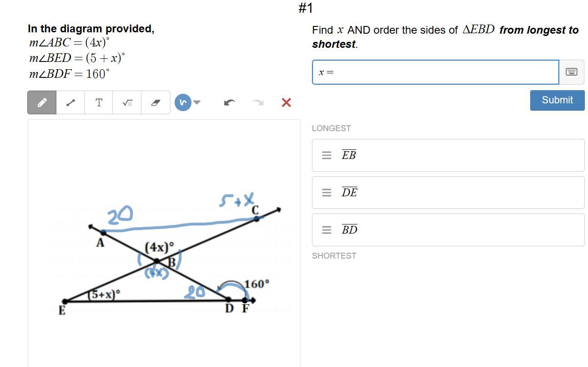Clear the sketch with red X
Viewport: 588px width, 367px height.
pyautogui.click(x=286, y=102)
